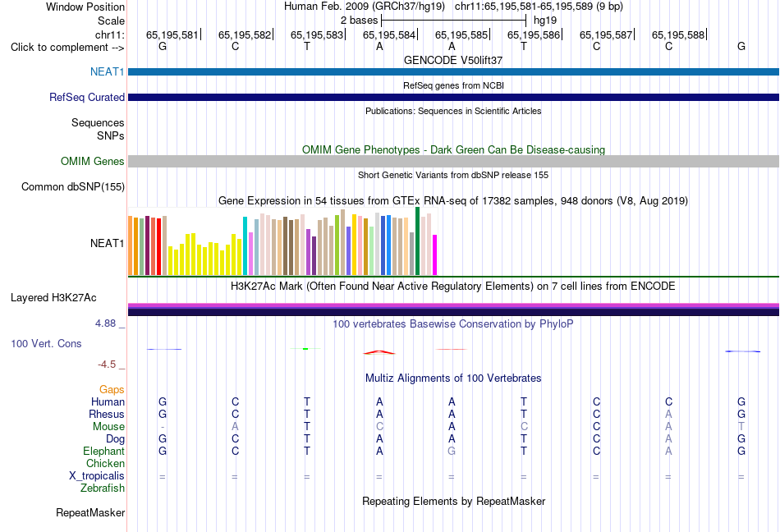The image size is (780, 532).
Task: Click the Common dbSNP(155) track label
Action: click(72, 186)
